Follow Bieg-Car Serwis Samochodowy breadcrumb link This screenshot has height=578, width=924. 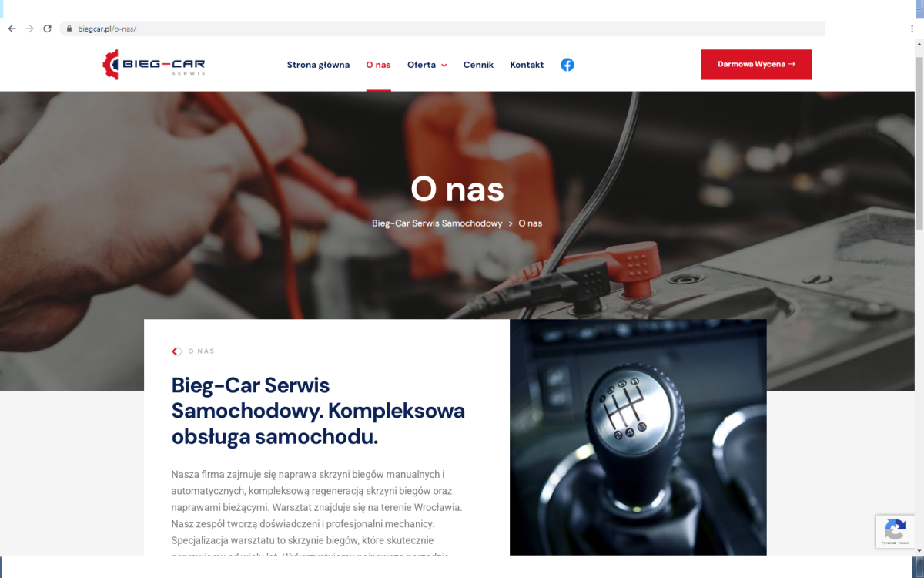[x=437, y=223]
